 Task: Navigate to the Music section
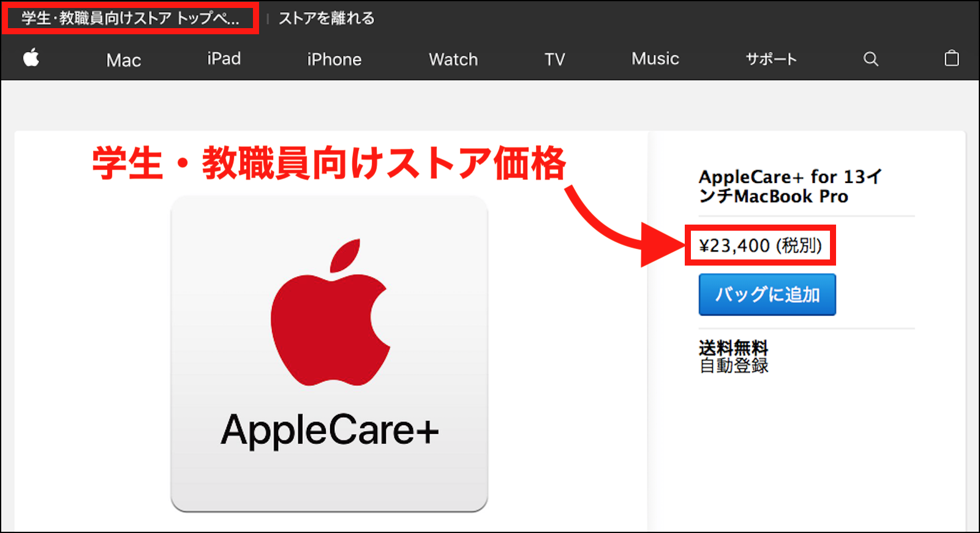[655, 59]
